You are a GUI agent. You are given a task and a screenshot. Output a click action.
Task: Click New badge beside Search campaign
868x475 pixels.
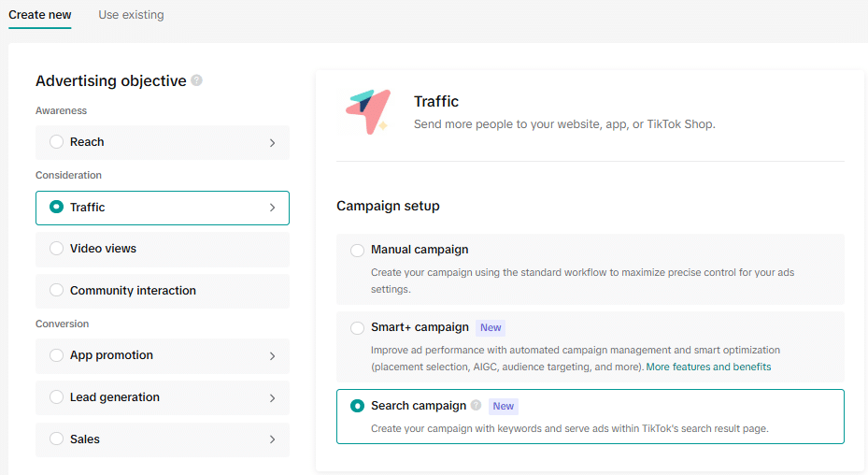504,406
